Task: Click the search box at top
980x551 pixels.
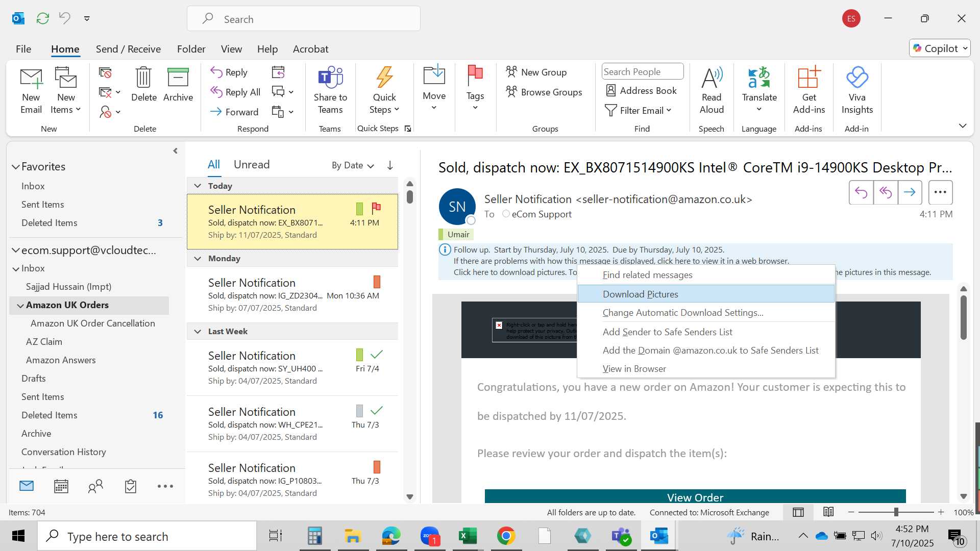Action: pyautogui.click(x=304, y=19)
